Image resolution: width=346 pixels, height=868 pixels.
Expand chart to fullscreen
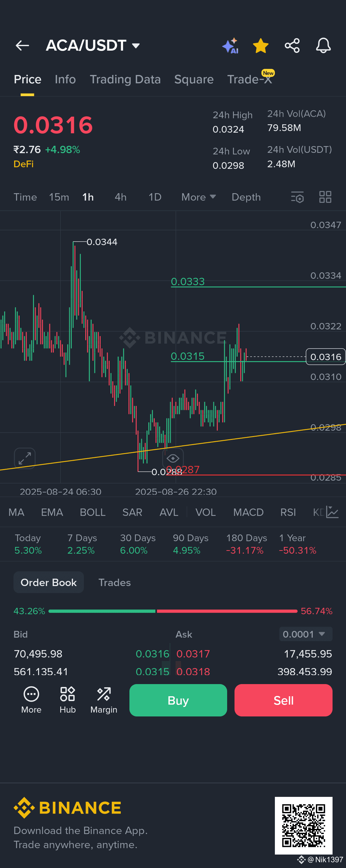click(25, 458)
